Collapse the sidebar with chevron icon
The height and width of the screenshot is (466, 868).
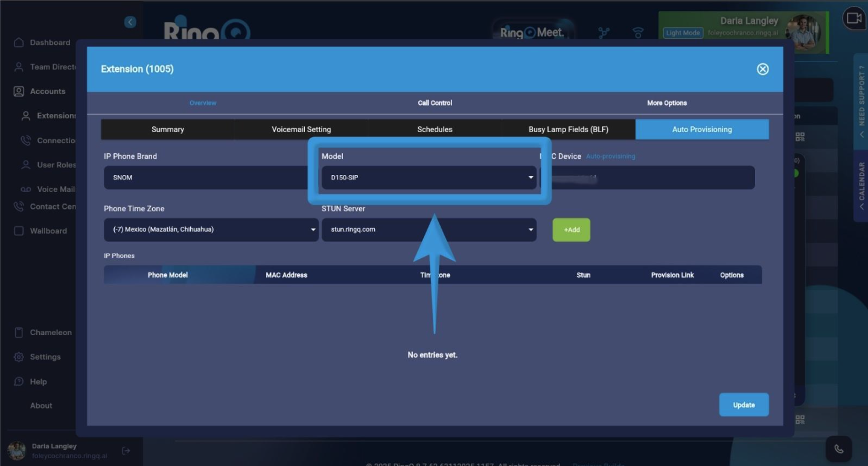(130, 22)
